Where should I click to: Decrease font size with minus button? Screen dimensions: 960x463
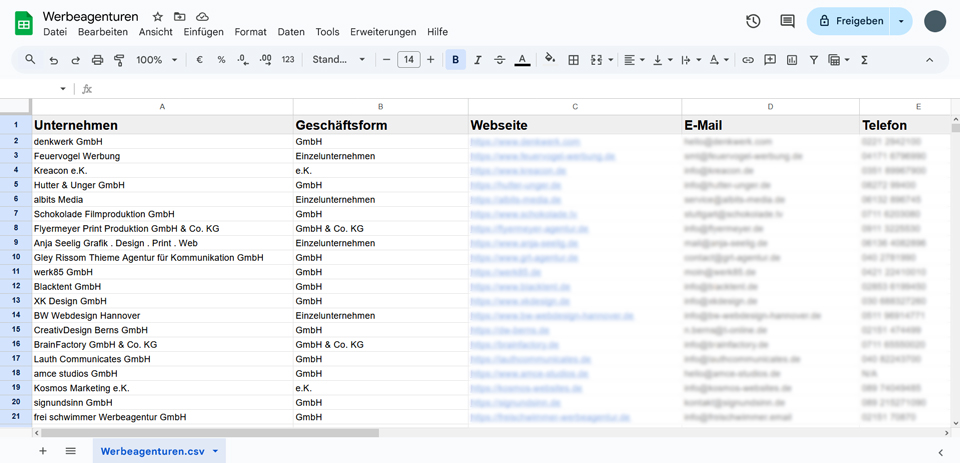coord(386,60)
